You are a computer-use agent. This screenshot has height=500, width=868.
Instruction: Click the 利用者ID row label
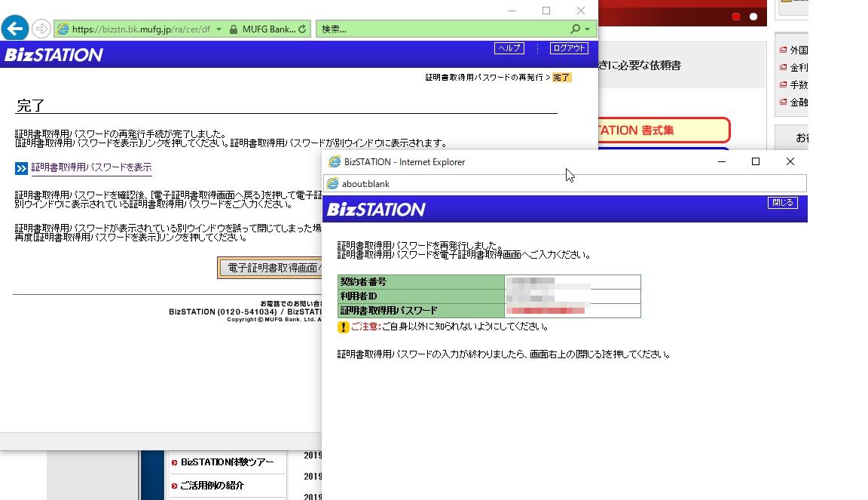pos(421,296)
